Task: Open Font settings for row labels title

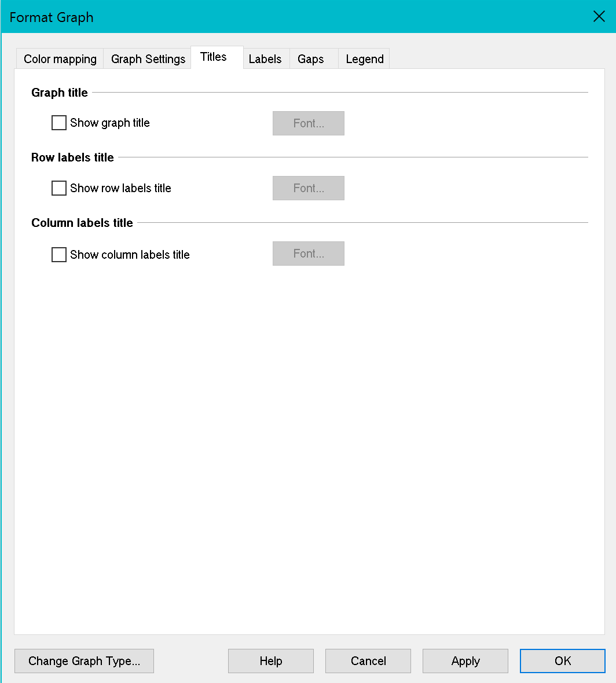Action: coord(308,188)
